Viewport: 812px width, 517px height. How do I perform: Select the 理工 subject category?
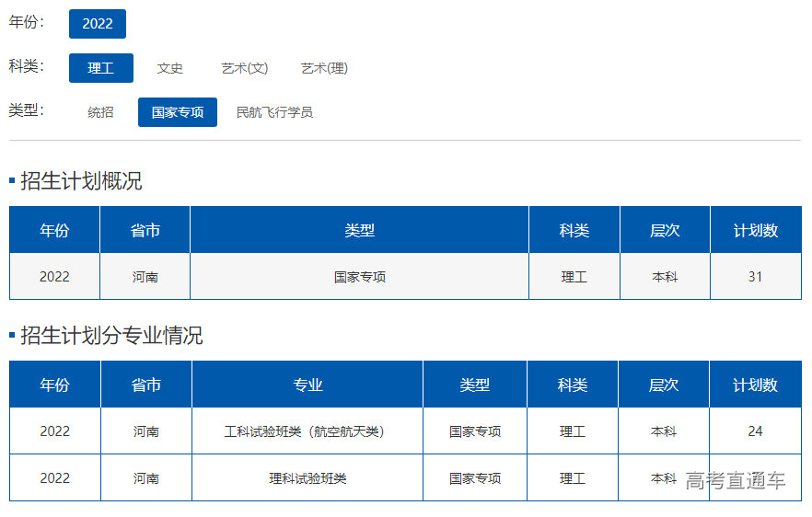[101, 68]
